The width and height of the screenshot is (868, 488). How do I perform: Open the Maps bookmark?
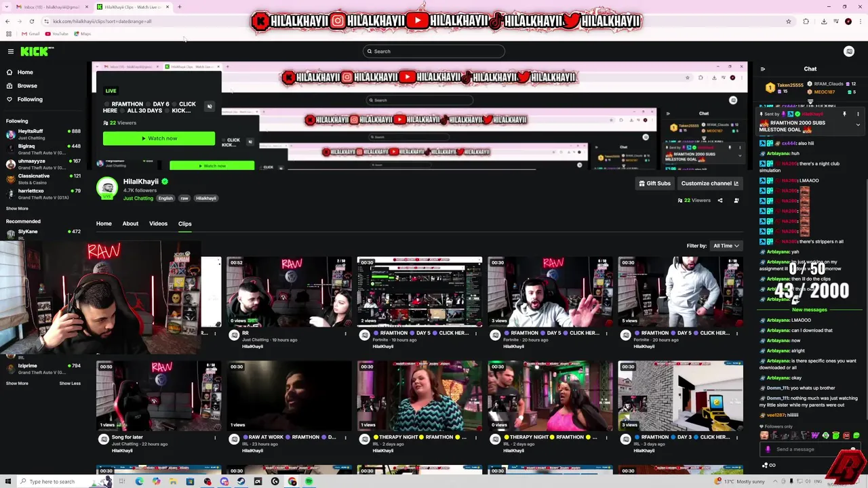pos(82,34)
